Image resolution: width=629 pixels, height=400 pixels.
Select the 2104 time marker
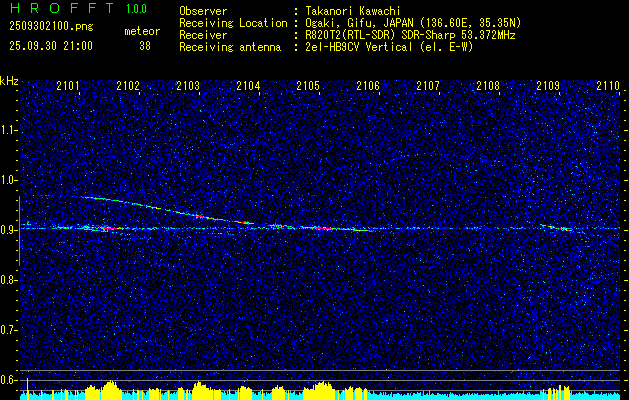248,87
